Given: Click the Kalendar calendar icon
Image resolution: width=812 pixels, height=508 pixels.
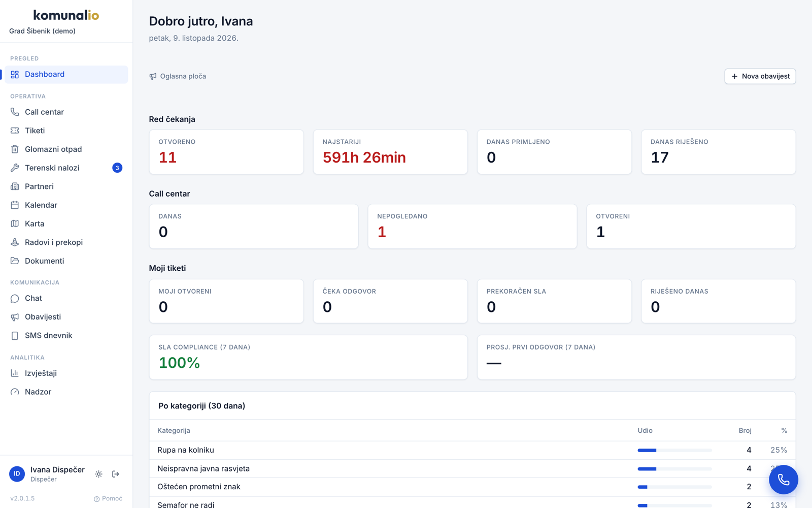Looking at the screenshot, I should point(15,205).
